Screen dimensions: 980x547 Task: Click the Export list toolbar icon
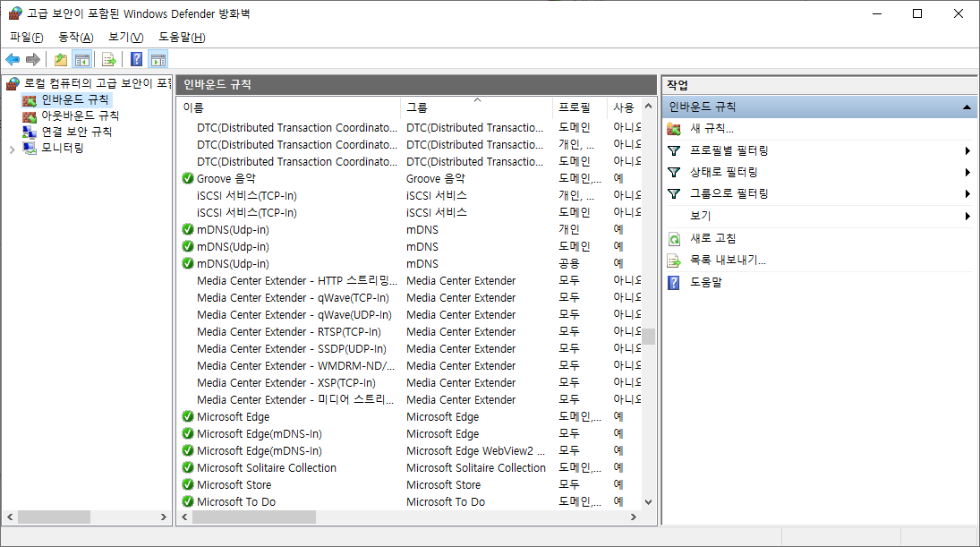(109, 59)
